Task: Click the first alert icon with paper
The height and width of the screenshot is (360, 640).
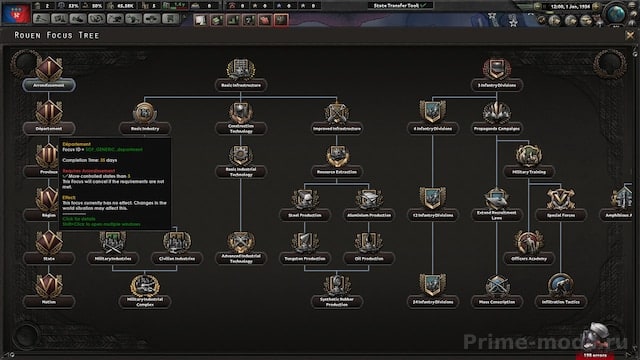Action: (x=200, y=20)
